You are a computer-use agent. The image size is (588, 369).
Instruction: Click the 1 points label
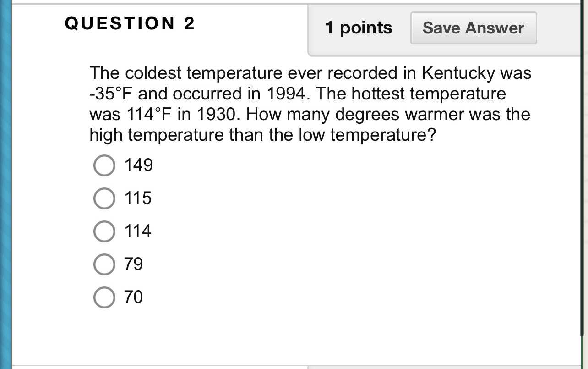coord(359,28)
